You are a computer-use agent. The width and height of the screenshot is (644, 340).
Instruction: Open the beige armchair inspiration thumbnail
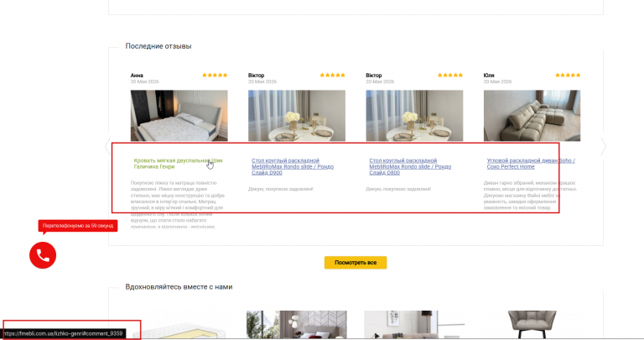[532, 324]
